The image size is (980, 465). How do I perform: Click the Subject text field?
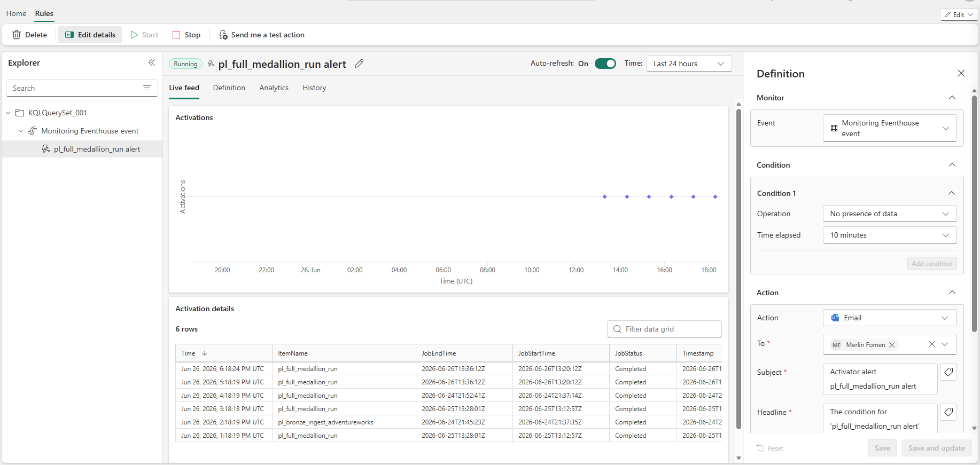tap(880, 379)
